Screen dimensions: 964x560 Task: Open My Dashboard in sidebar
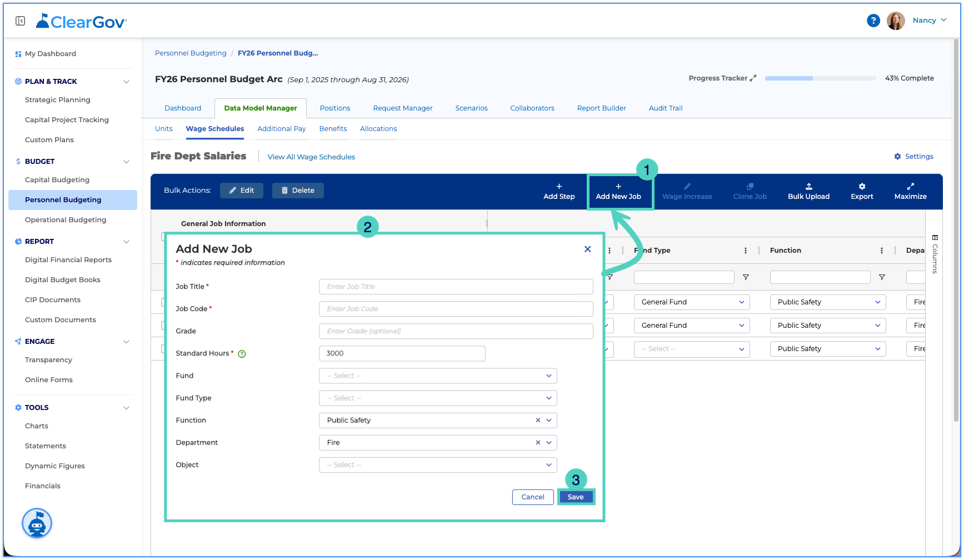click(51, 54)
